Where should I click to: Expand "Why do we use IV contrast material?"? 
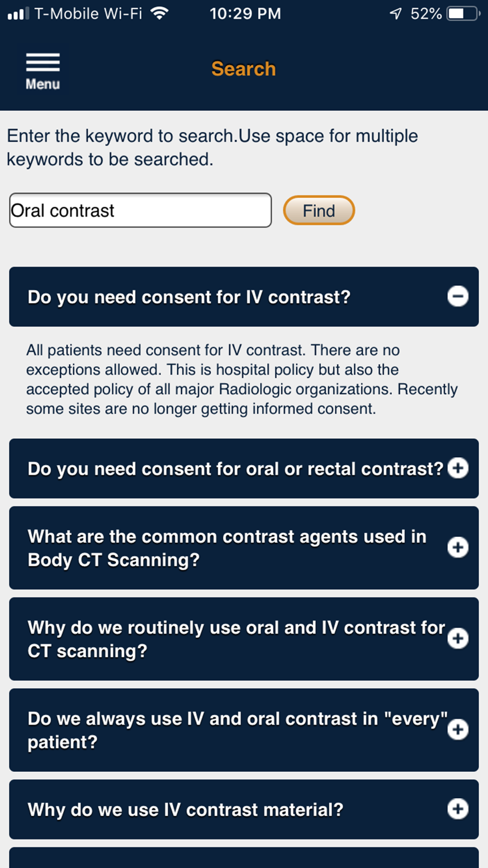tap(244, 809)
